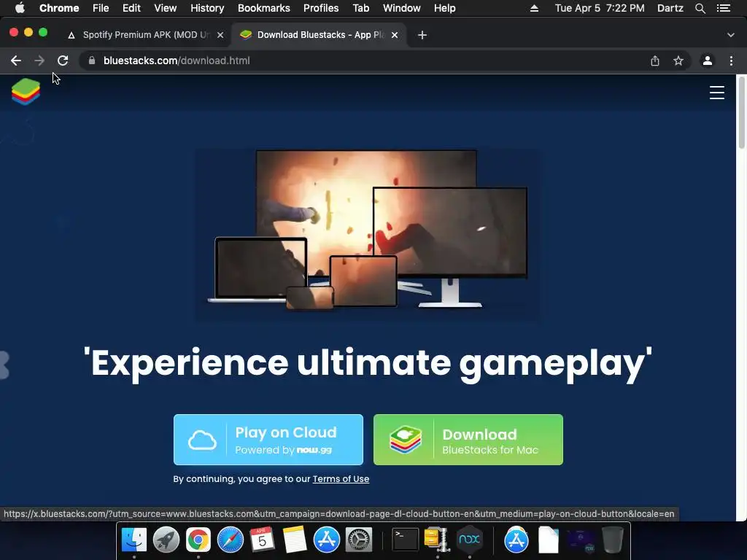This screenshot has width=747, height=560.
Task: Click the eject icon in menu bar
Action: [534, 8]
